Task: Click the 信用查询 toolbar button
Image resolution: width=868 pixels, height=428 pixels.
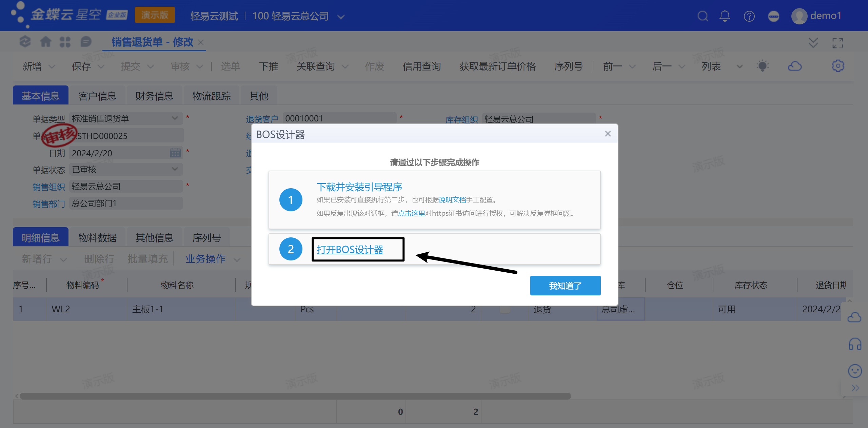Action: [421, 66]
